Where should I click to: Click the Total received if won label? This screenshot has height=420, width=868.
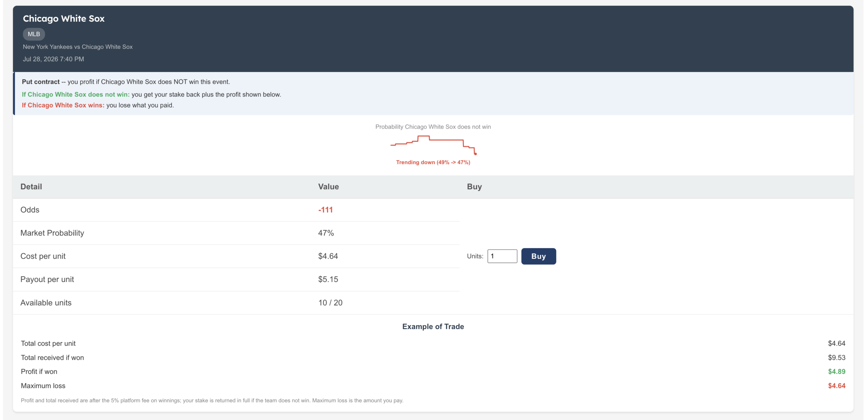coord(52,358)
